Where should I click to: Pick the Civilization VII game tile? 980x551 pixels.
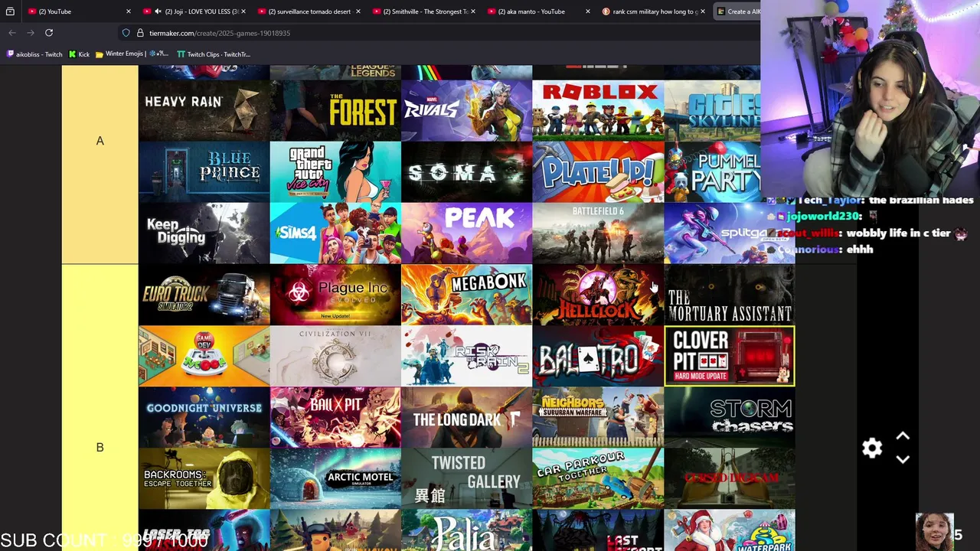click(x=335, y=356)
